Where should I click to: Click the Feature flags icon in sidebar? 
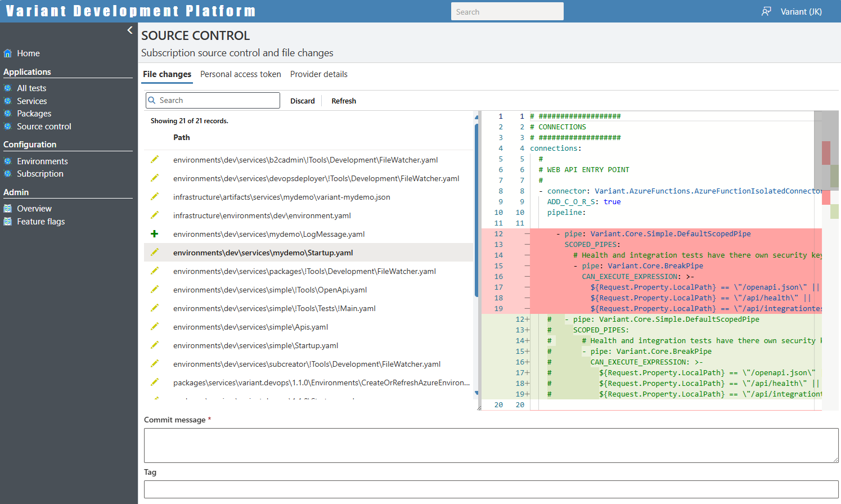[8, 222]
